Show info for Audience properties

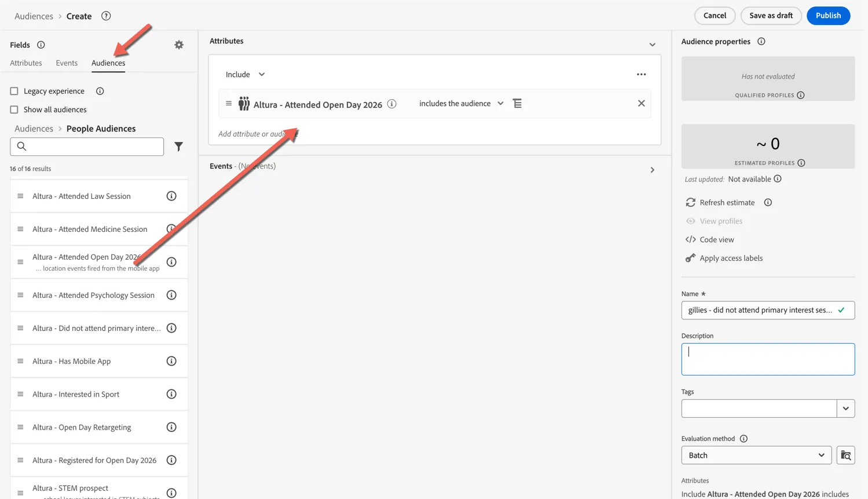coord(761,41)
